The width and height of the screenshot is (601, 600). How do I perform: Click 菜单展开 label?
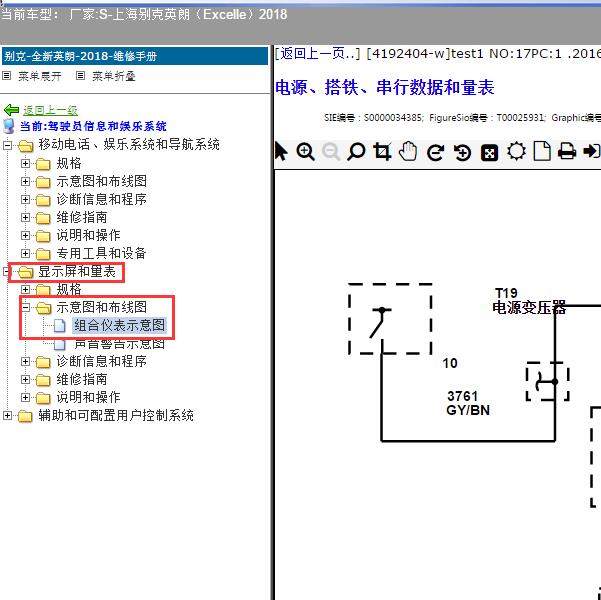click(40, 76)
